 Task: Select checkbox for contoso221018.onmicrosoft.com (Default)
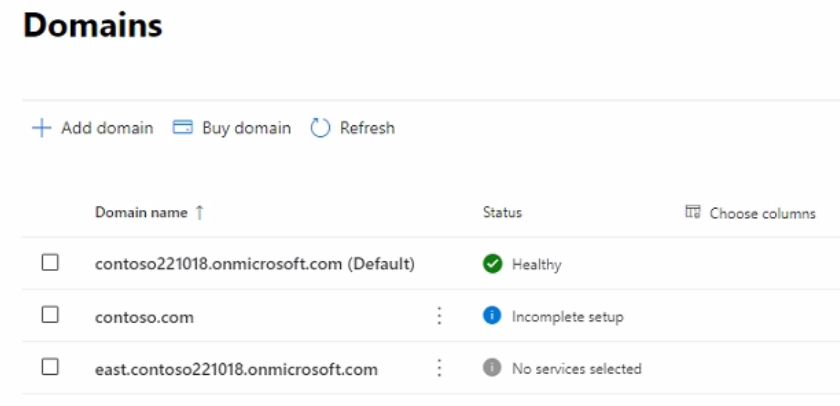(x=50, y=262)
